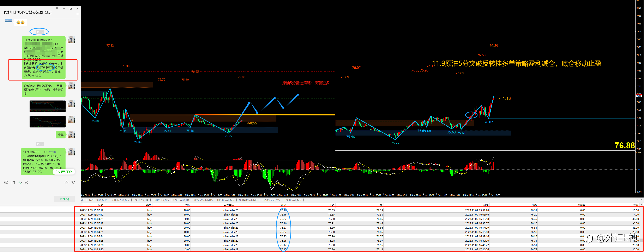The width and height of the screenshot is (644, 252).
Task: Click the @所有人 crude oil message bubble
Action: click(44, 90)
